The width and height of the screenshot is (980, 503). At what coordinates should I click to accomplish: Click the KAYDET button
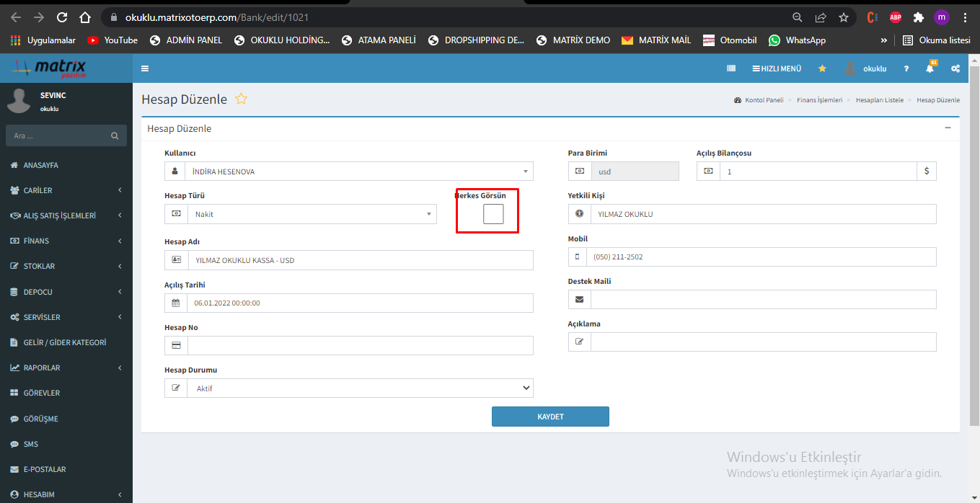coord(550,417)
